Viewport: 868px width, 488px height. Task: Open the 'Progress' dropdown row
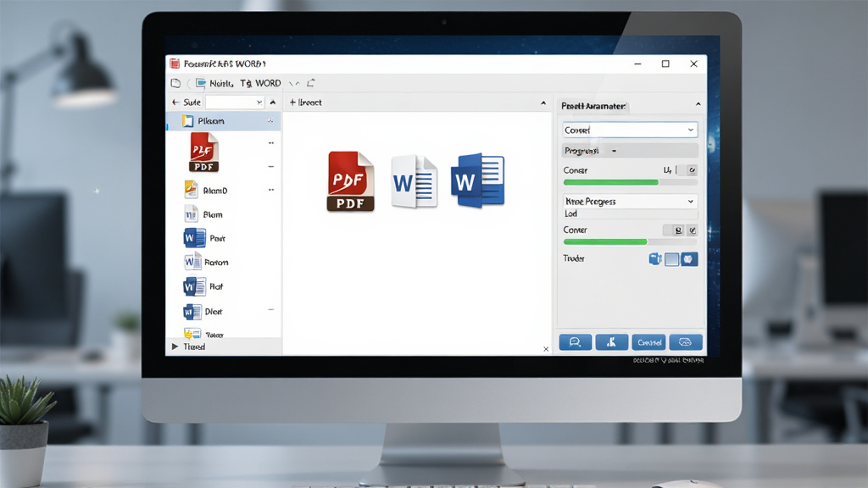(x=630, y=151)
